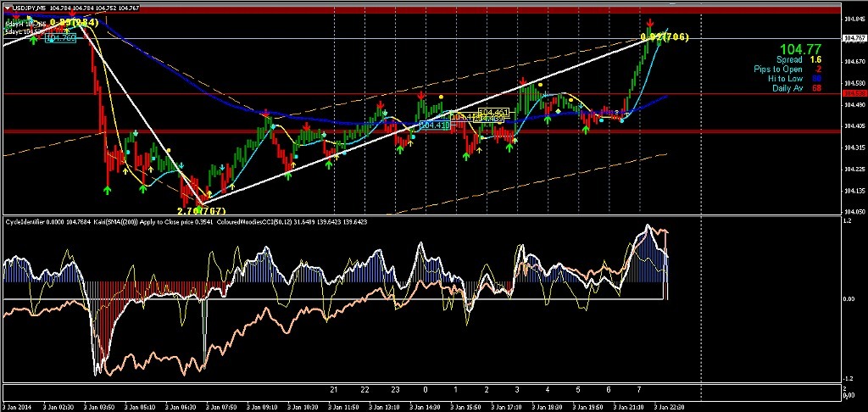Click the Pips to Open label
This screenshot has width=868, height=412.
tap(778, 70)
